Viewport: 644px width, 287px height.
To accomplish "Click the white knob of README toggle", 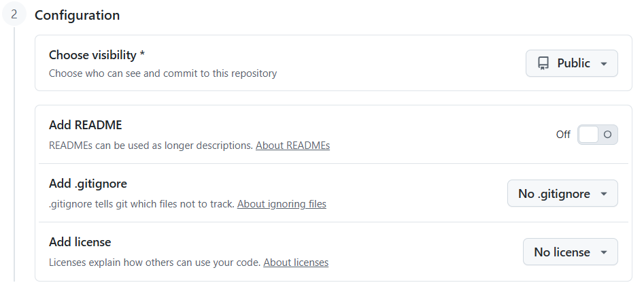I will [588, 135].
